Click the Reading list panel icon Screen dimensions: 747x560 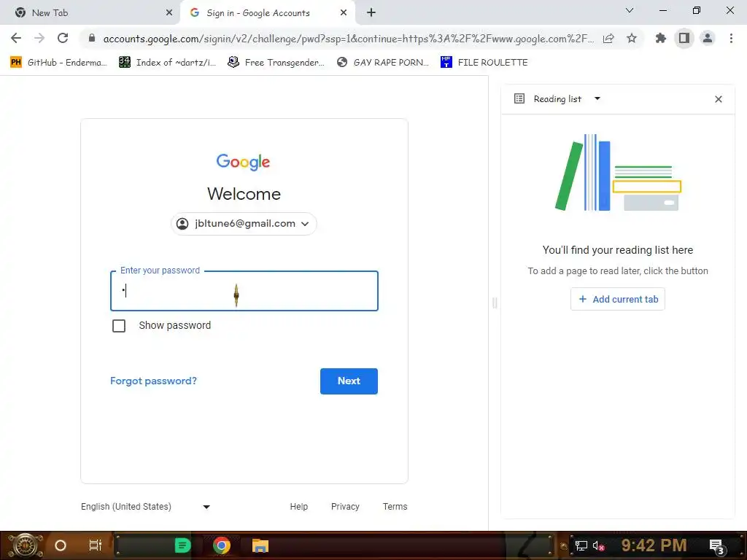pos(519,98)
